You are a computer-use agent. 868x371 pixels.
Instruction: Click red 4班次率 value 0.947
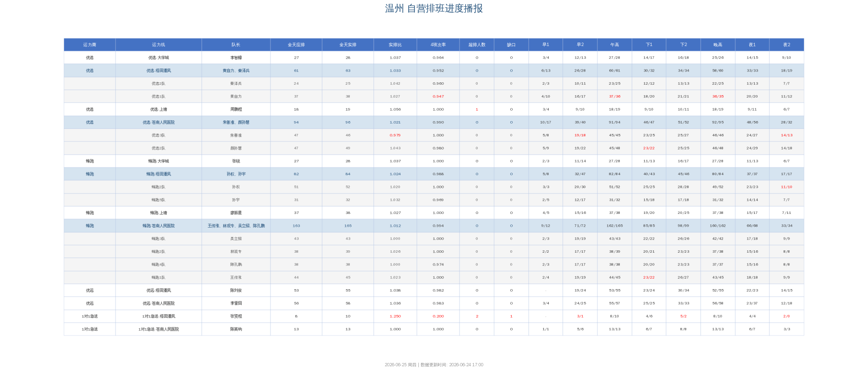click(x=438, y=97)
